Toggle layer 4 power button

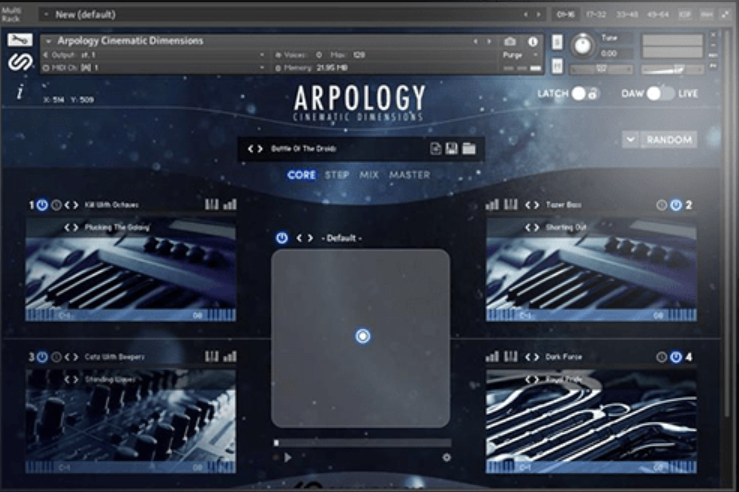pos(676,357)
